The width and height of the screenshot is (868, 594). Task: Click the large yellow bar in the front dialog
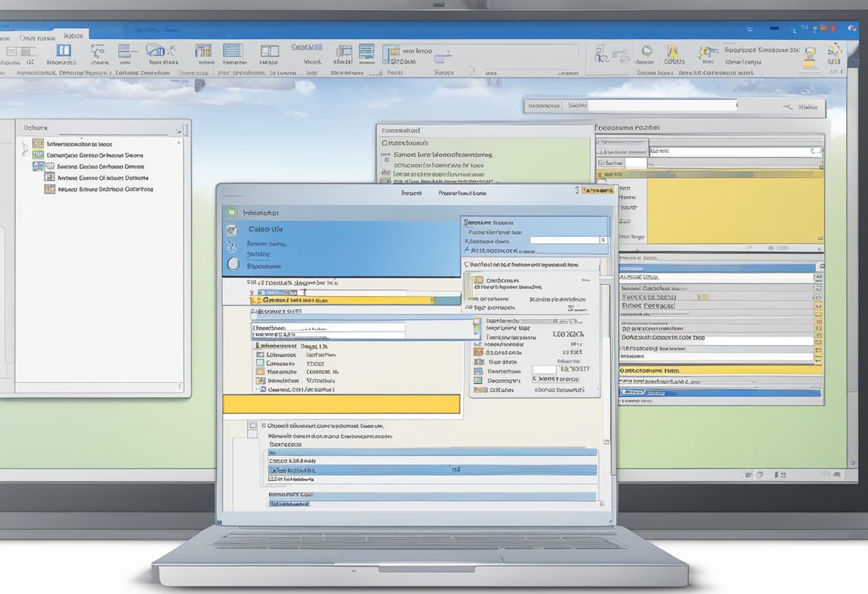pos(341,404)
